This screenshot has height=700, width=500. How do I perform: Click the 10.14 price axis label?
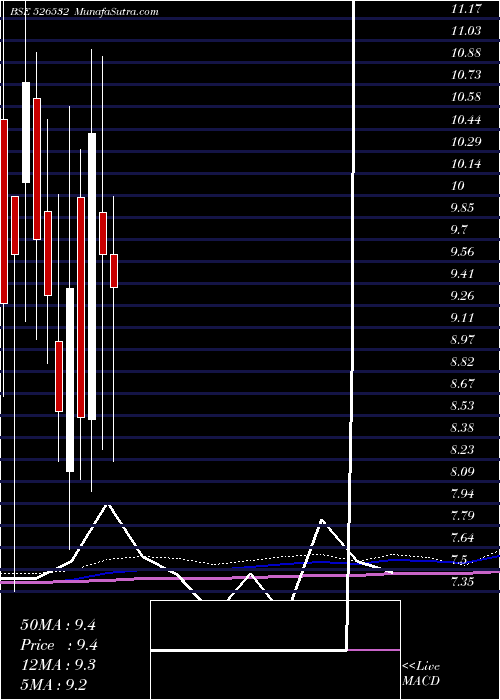tap(466, 164)
